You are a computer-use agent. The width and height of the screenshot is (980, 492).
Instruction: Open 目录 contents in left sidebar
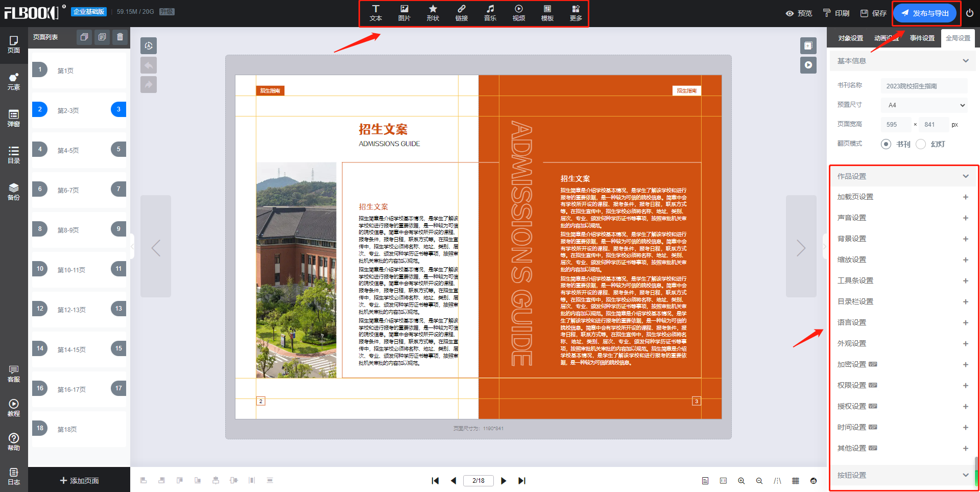coord(14,155)
